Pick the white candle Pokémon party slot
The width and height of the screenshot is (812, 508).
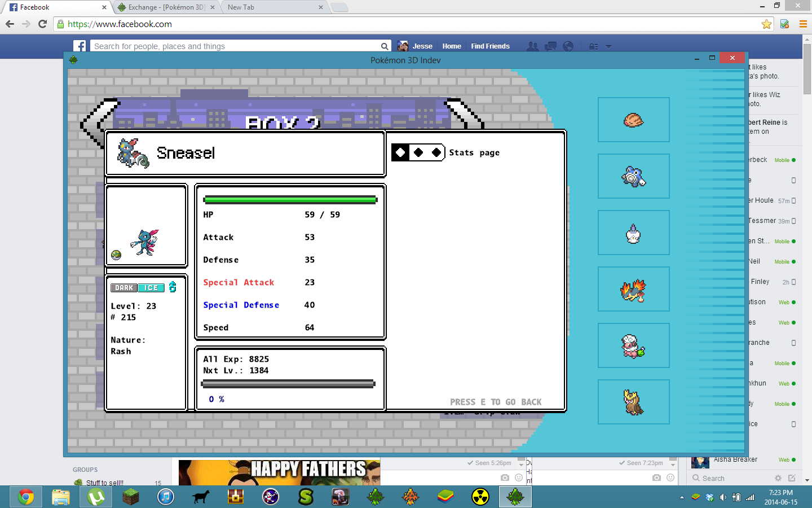pyautogui.click(x=633, y=233)
